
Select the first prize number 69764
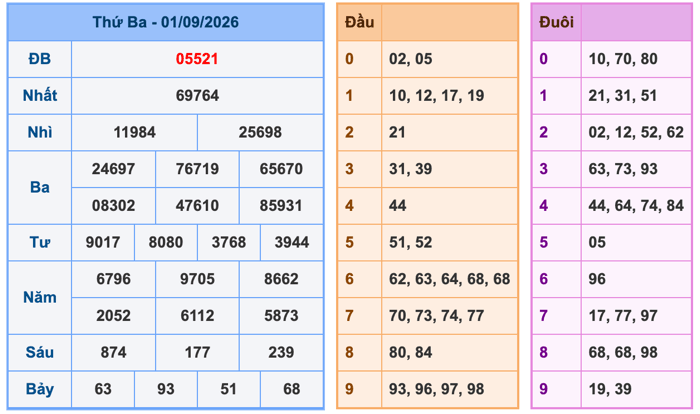[x=197, y=96]
